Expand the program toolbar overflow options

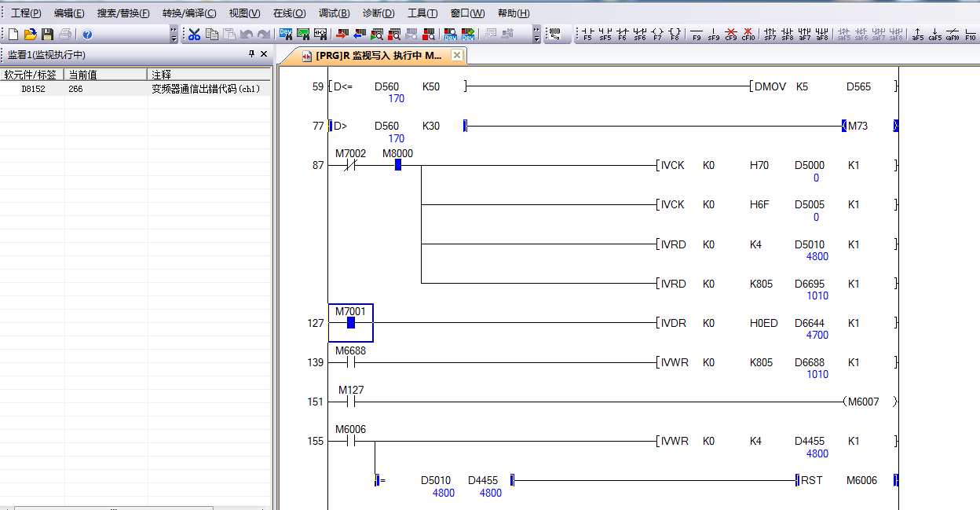536,34
